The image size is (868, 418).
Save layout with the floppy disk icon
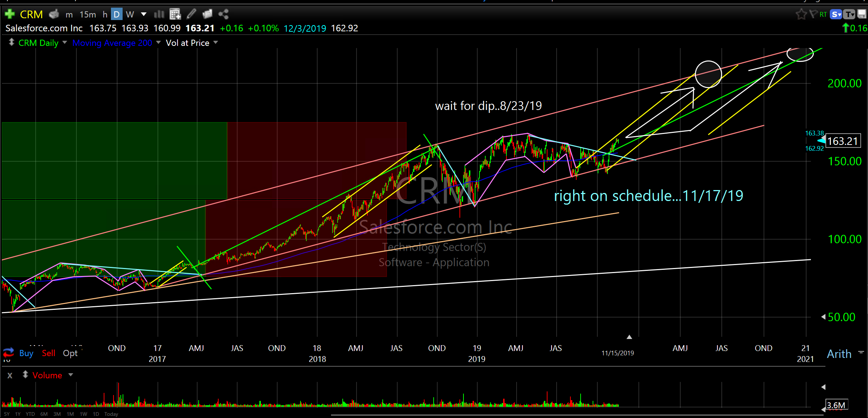pyautogui.click(x=862, y=14)
